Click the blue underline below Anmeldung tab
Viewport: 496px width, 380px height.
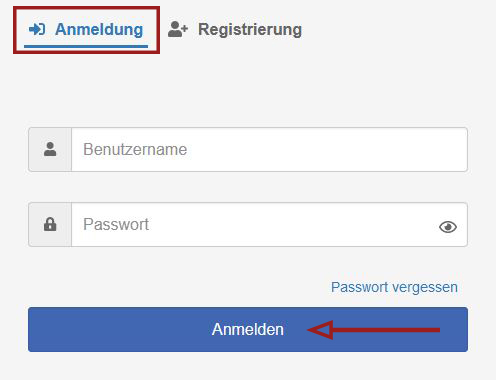click(x=86, y=46)
